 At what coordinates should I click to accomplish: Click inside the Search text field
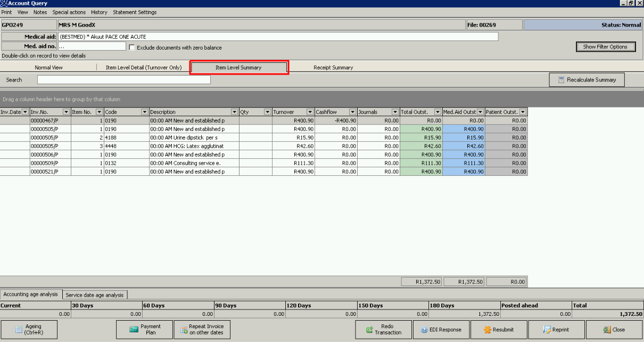[x=123, y=80]
